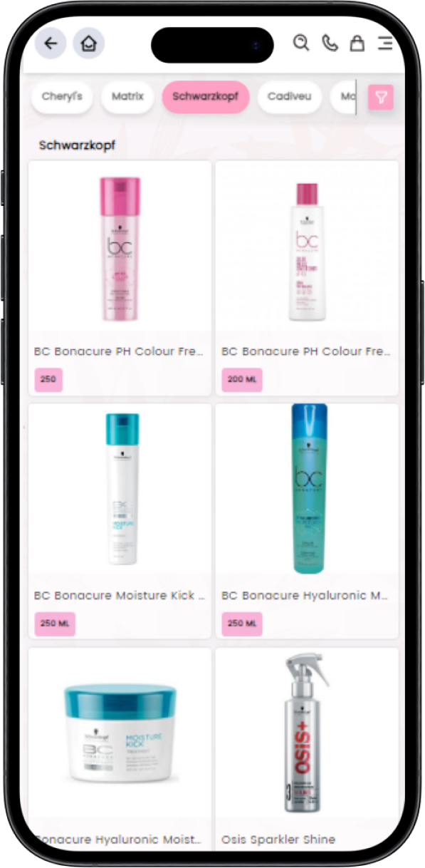This screenshot has height=868, width=425.
Task: Choose the 200 ML size chip
Action: click(x=242, y=380)
